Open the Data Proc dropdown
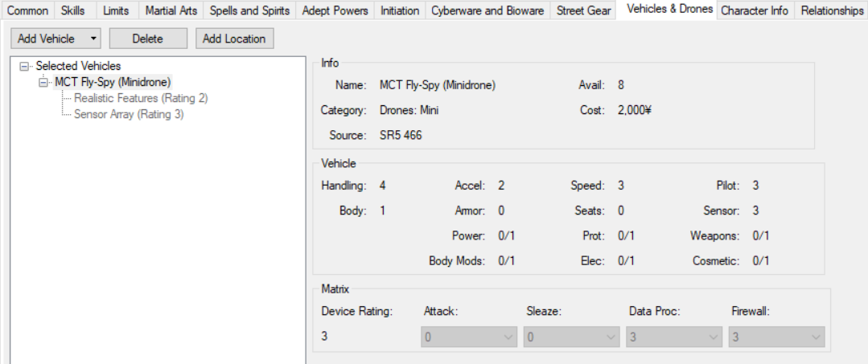This screenshot has height=364, width=868. 674,337
